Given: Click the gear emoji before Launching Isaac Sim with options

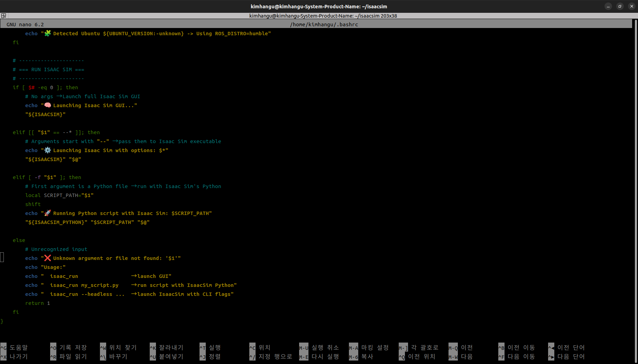Looking at the screenshot, I should point(47,150).
